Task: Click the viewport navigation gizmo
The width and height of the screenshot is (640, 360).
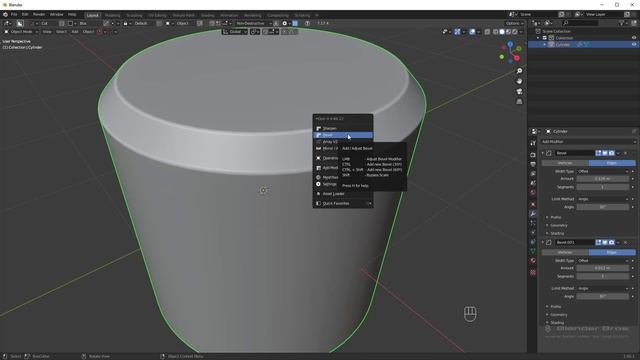Action: [x=510, y=52]
